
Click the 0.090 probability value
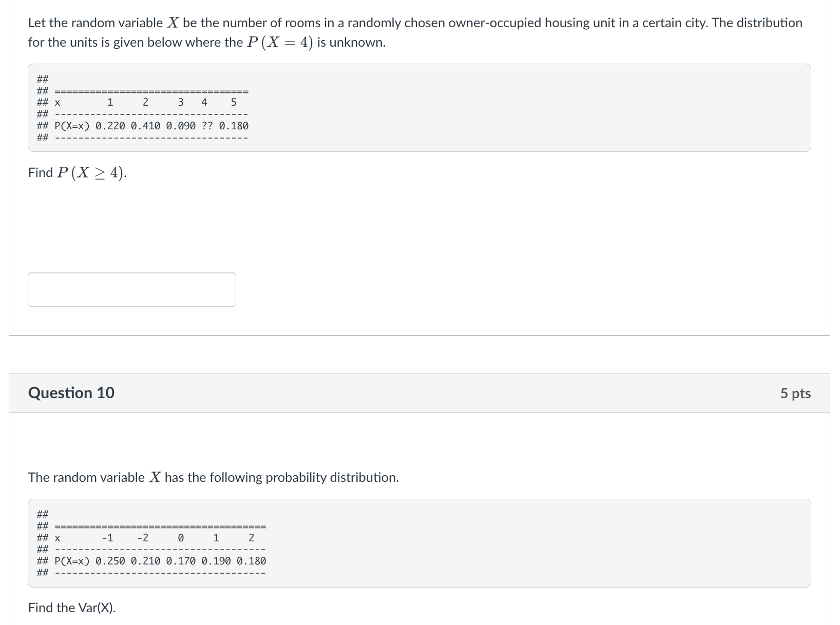181,126
